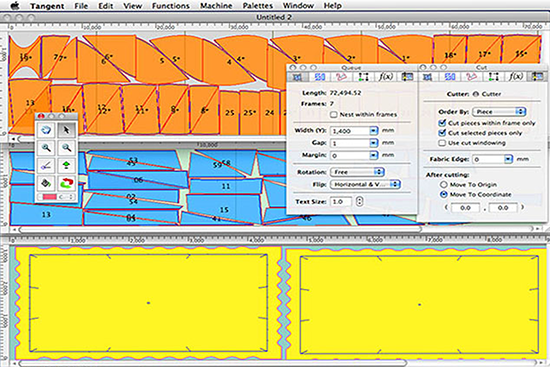Open the Rotation Free dropdown
This screenshot has height=367, width=550.
[357, 172]
